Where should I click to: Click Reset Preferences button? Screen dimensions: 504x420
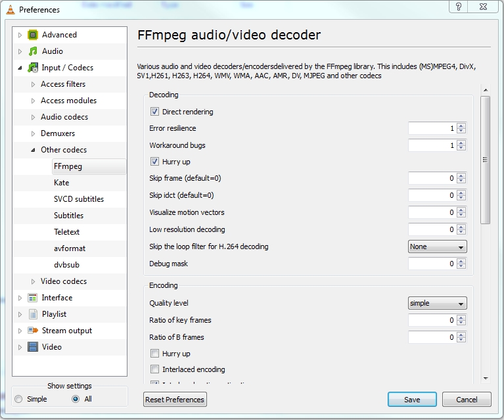click(175, 400)
